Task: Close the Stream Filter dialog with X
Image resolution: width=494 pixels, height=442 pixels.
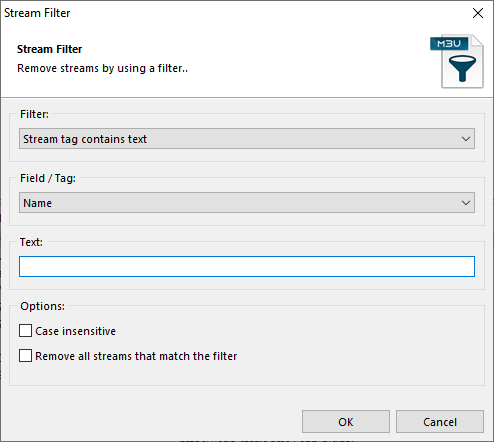Action: [x=478, y=13]
